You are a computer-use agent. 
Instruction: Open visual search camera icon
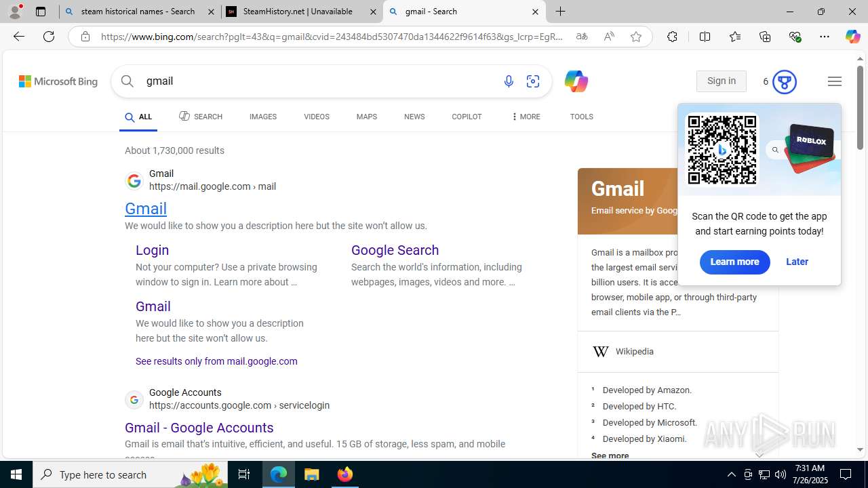pyautogui.click(x=533, y=81)
